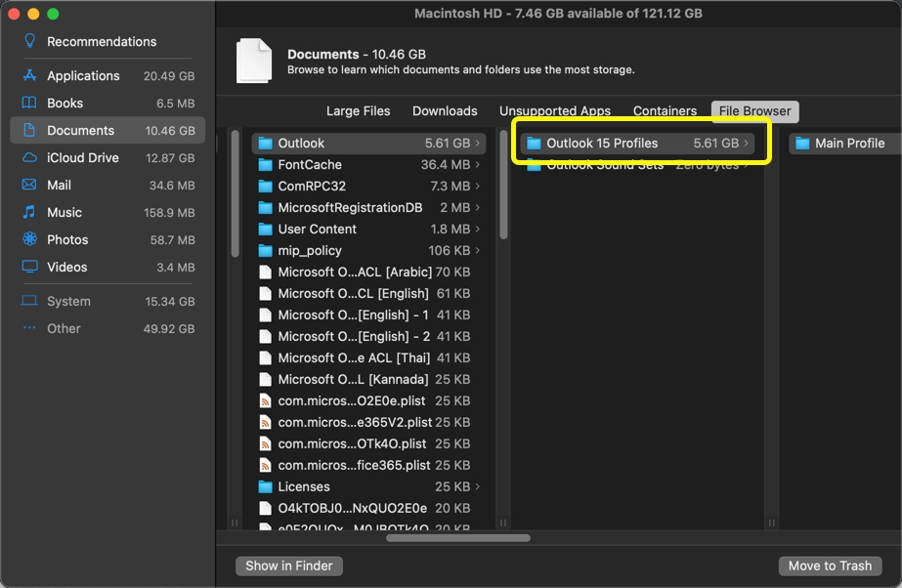Click the ACL [Arabic] file icon
902x588 pixels.
click(x=265, y=272)
